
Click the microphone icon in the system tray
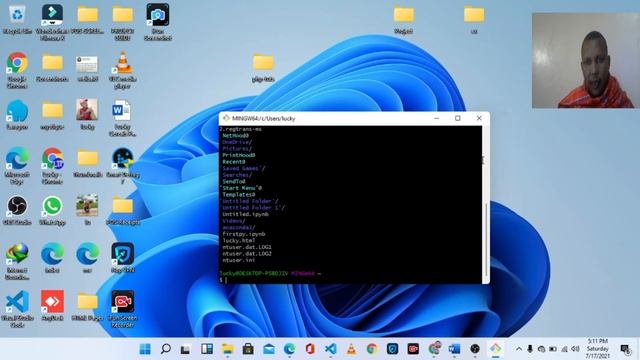click(530, 349)
